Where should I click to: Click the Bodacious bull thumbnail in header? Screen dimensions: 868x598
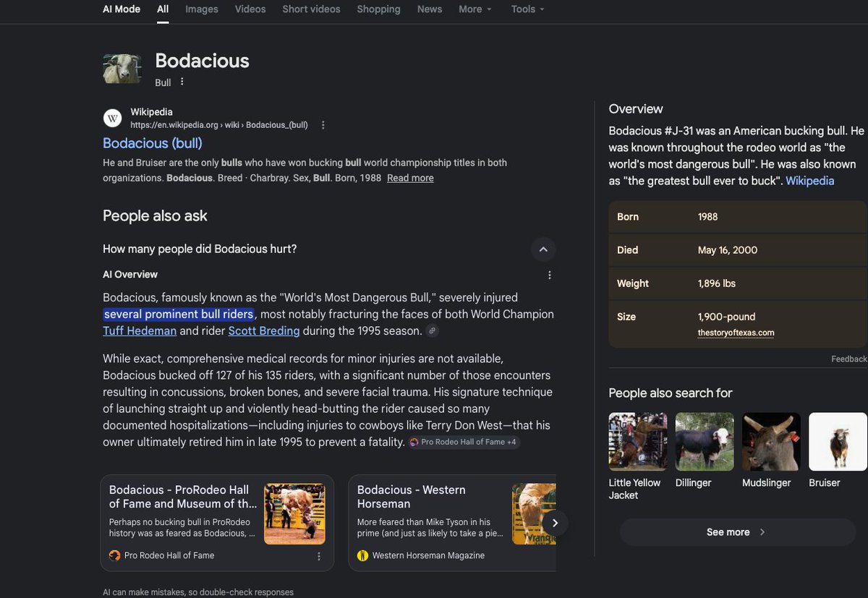[122, 69]
